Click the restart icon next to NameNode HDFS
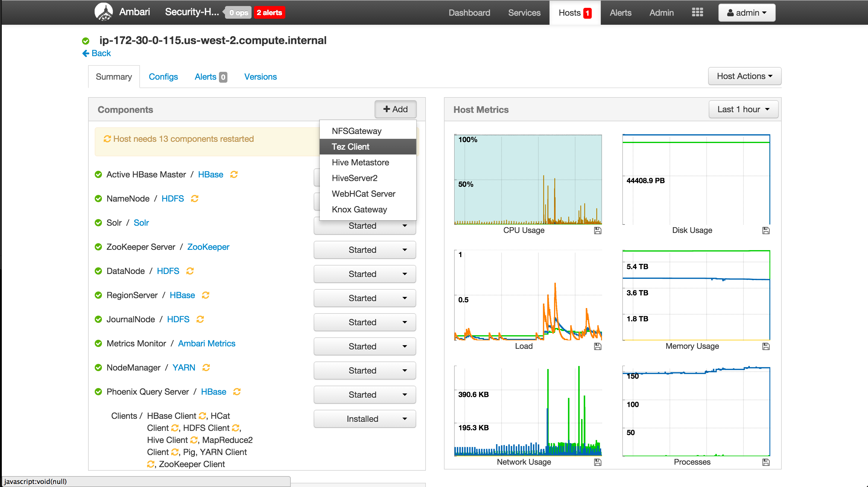868x487 pixels. tap(195, 199)
